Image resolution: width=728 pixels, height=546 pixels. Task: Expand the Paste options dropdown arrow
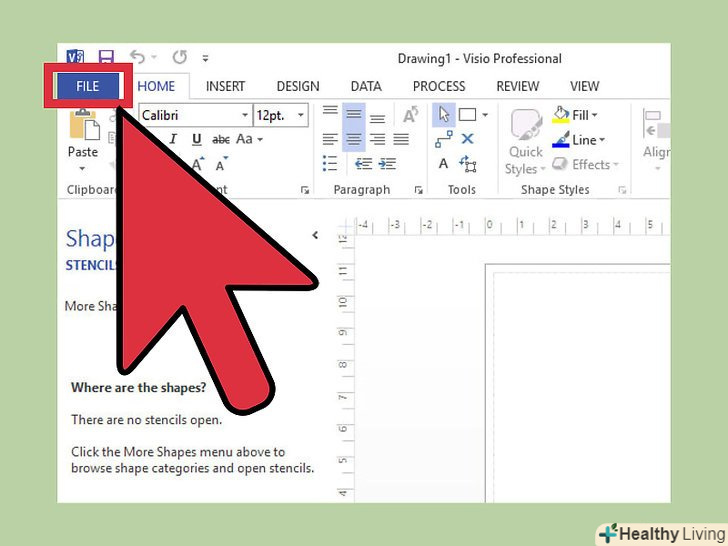click(x=82, y=169)
